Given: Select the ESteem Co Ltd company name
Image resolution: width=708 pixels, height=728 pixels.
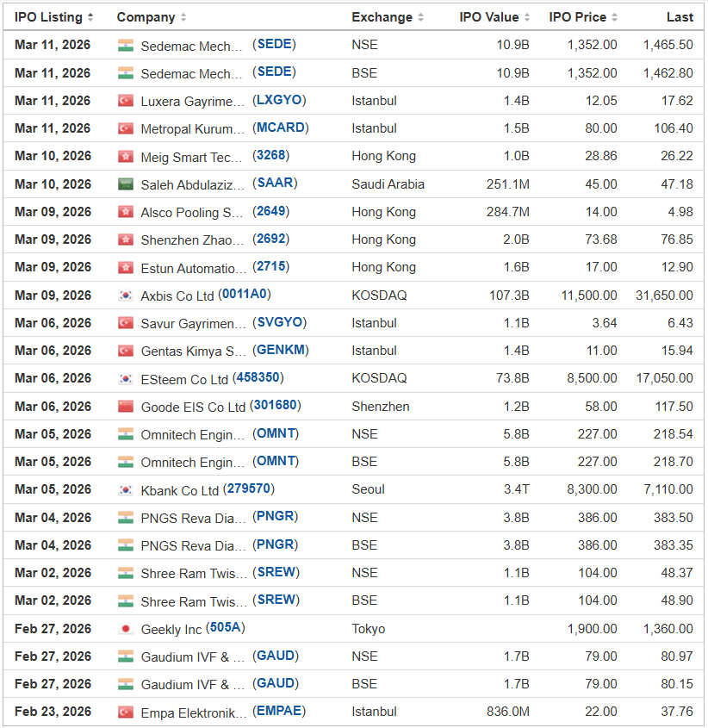Looking at the screenshot, I should 185,380.
